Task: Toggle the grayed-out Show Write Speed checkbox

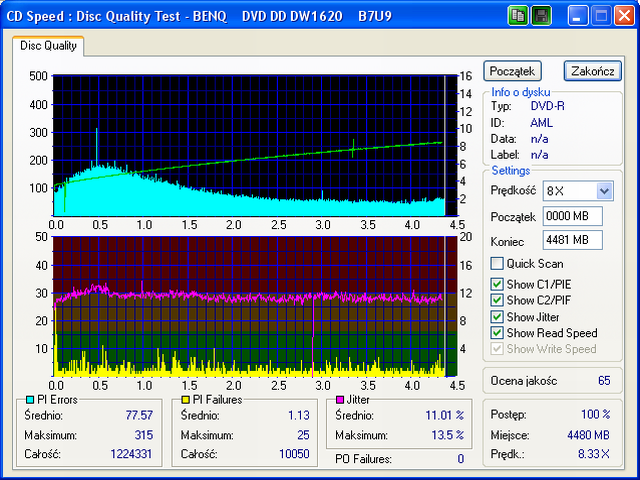Action: pos(497,349)
